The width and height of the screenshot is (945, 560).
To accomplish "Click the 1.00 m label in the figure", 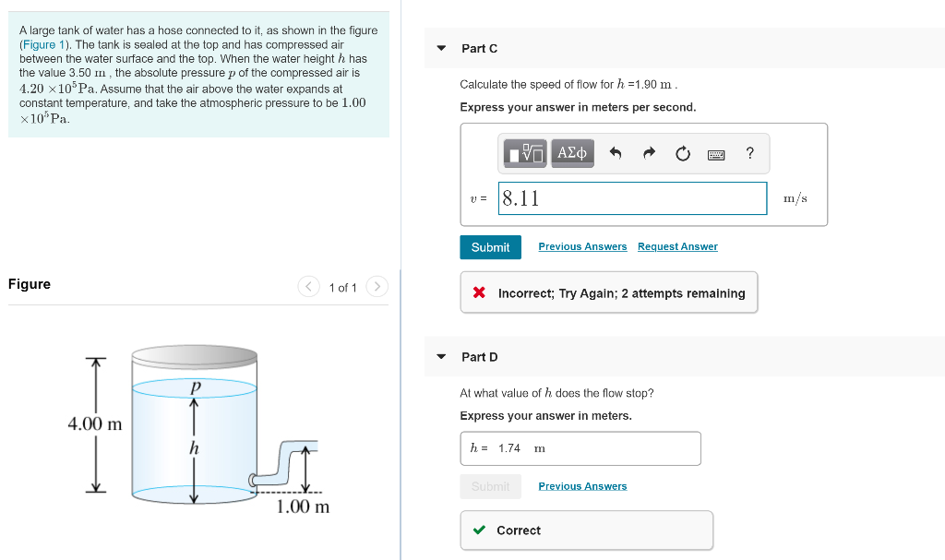I will tap(303, 506).
